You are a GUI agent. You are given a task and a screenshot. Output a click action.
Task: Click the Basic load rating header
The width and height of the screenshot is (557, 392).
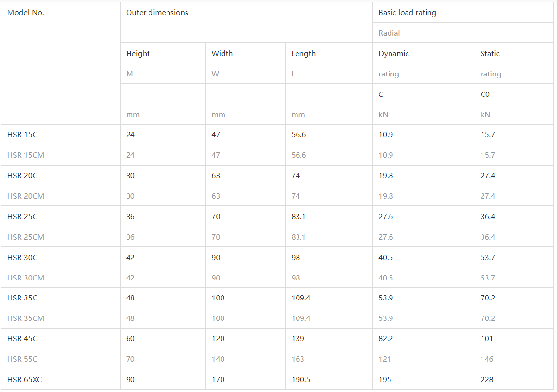(408, 13)
